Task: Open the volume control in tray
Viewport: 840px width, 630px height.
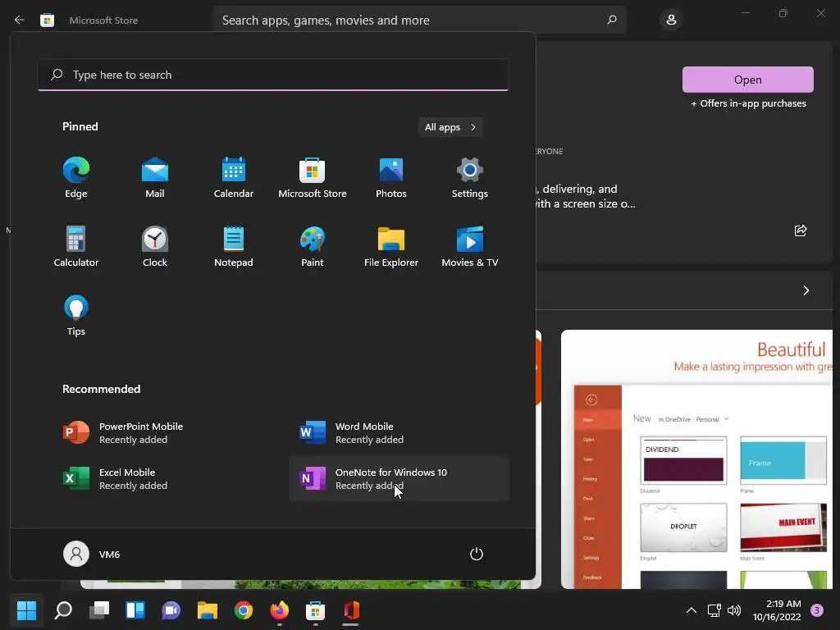Action: [734, 610]
